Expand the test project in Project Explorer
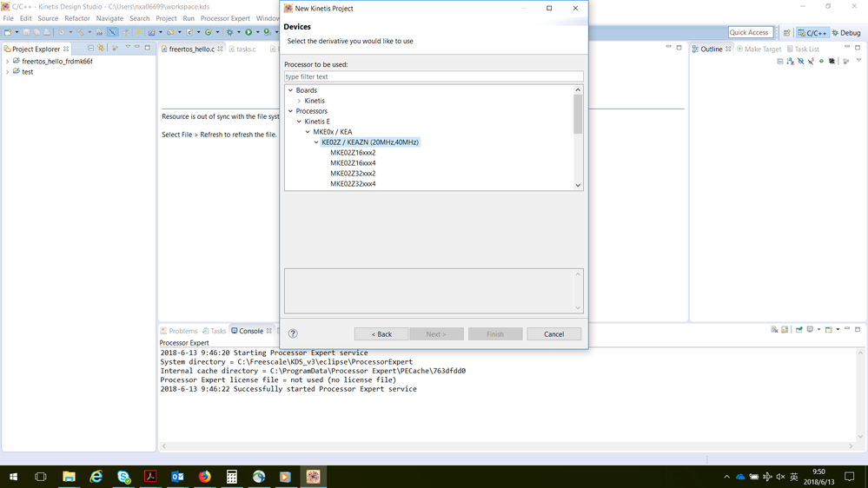The height and width of the screenshot is (488, 868). tap(7, 72)
